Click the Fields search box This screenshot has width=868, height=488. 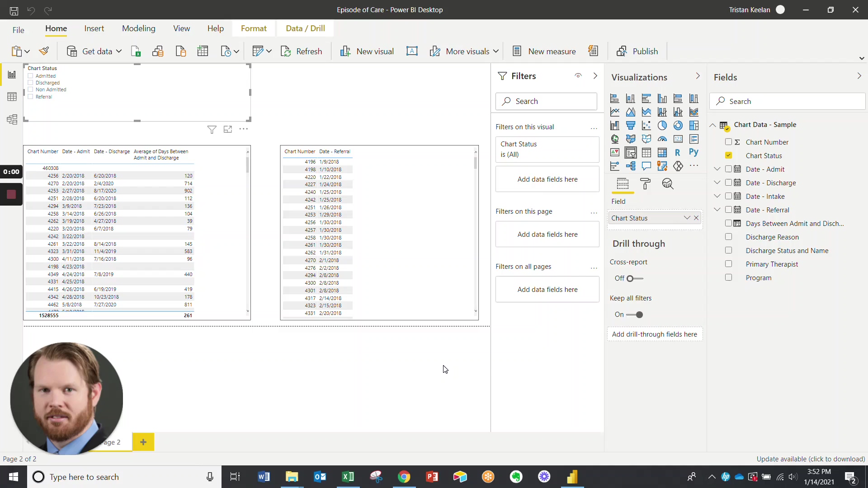pos(787,101)
